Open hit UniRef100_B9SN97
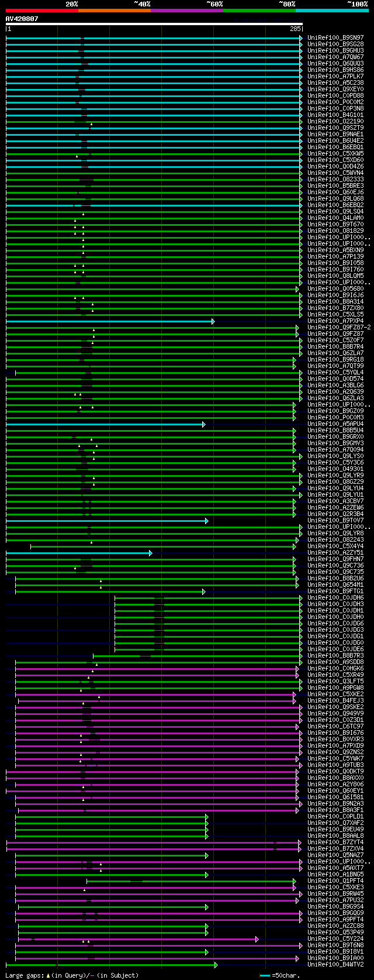This screenshot has width=374, height=980. (335, 38)
